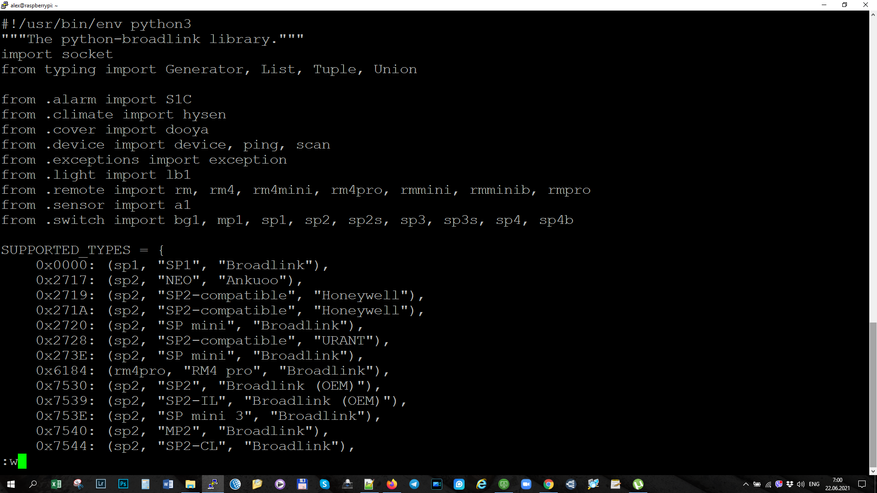
Task: Open Microsoft Word from the taskbar
Action: click(x=168, y=484)
